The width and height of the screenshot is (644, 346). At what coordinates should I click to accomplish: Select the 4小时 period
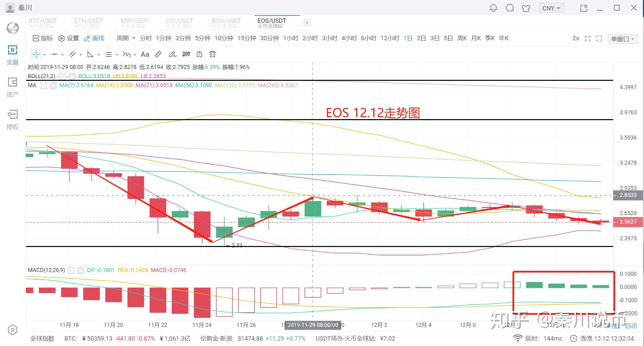(x=349, y=38)
